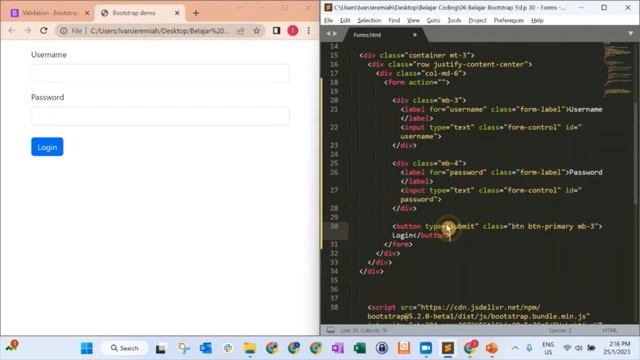The height and width of the screenshot is (360, 640).
Task: Select the Bootstrap demo tab
Action: 139,13
